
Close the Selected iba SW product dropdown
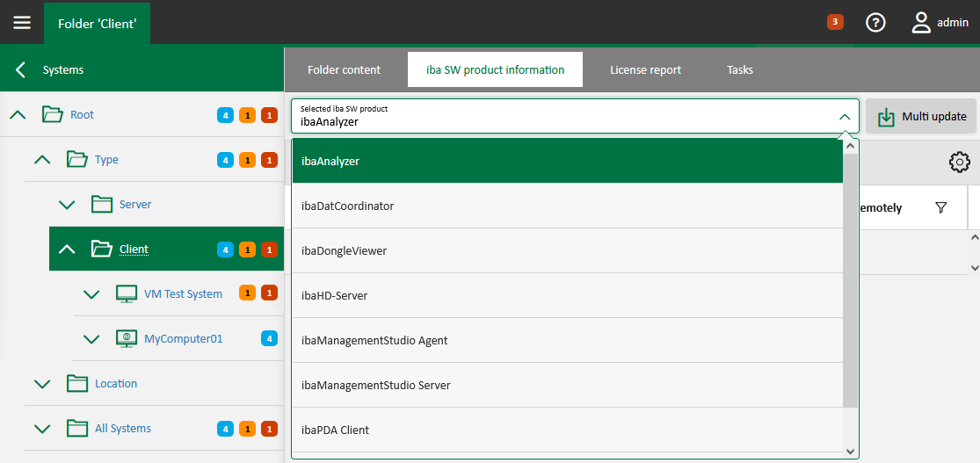845,117
